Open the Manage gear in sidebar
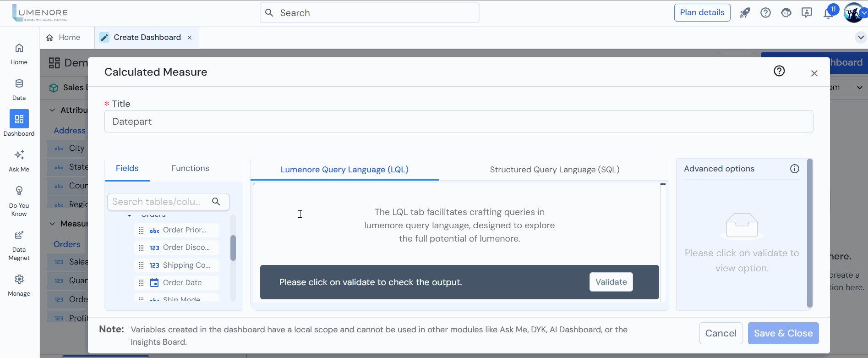 (19, 285)
